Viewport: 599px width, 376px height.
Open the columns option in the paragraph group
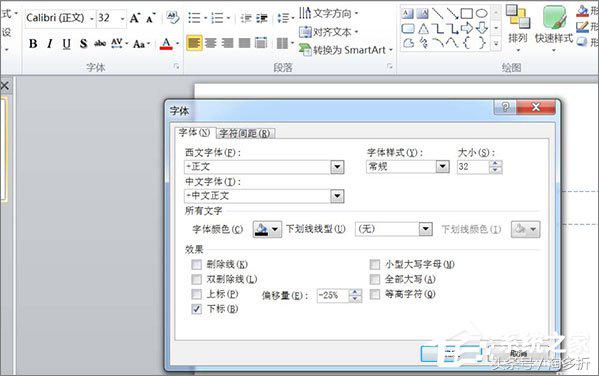pyautogui.click(x=284, y=43)
